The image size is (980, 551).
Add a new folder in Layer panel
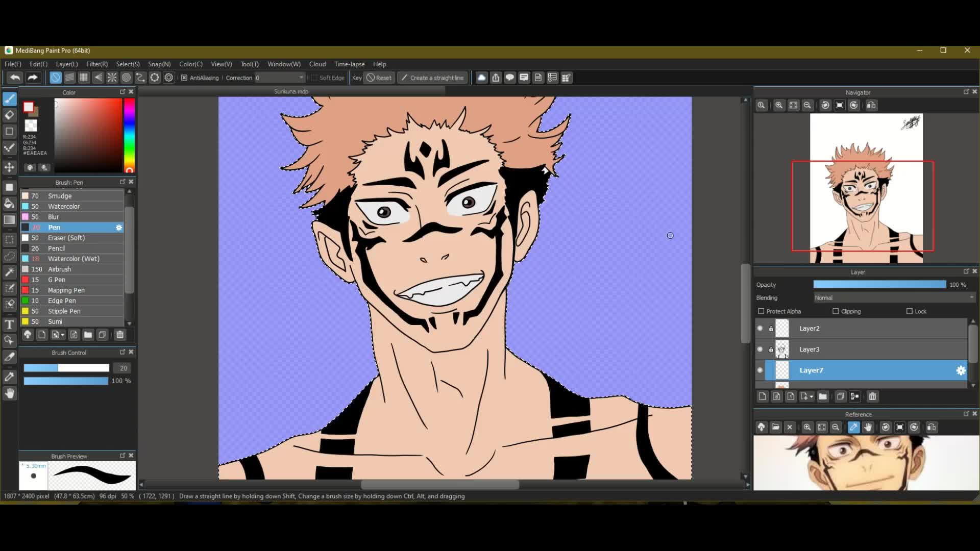(823, 396)
